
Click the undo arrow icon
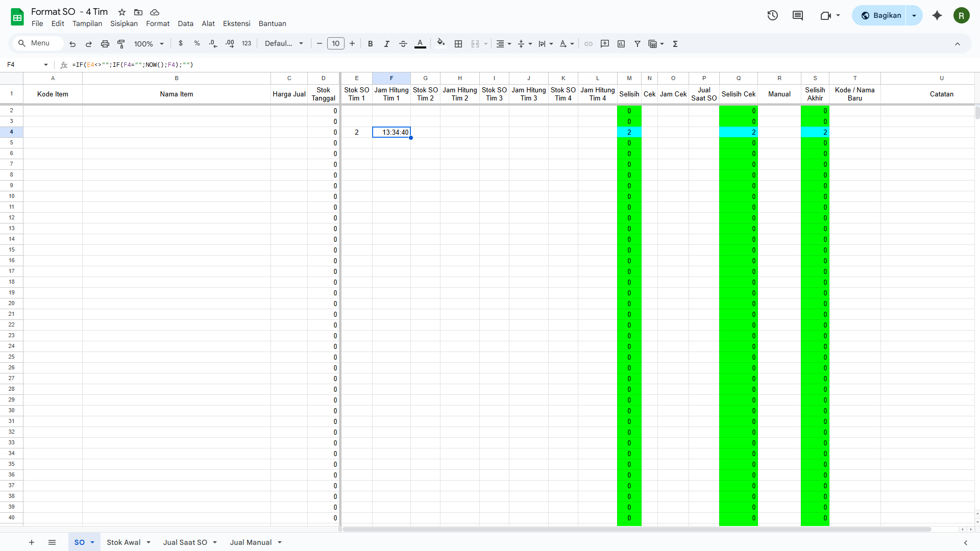pos(72,44)
